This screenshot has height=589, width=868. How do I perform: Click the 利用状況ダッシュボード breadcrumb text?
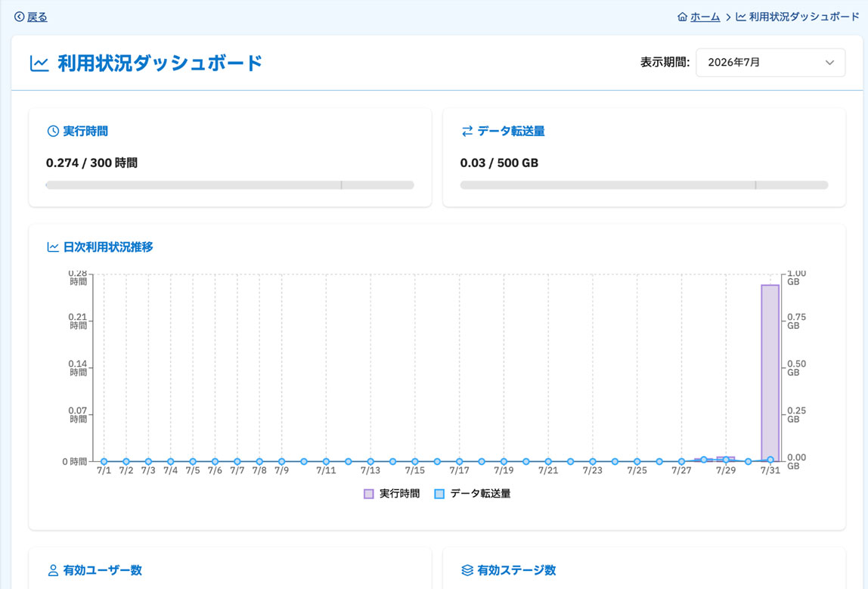[804, 17]
